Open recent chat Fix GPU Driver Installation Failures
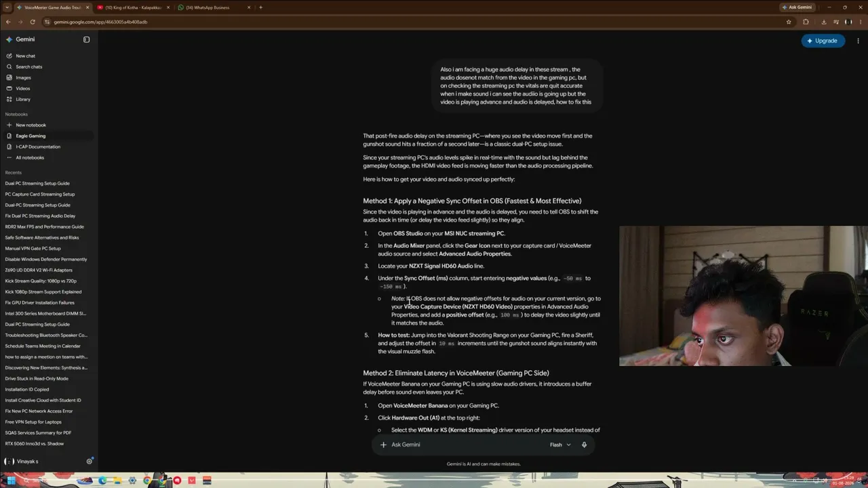 coord(40,302)
